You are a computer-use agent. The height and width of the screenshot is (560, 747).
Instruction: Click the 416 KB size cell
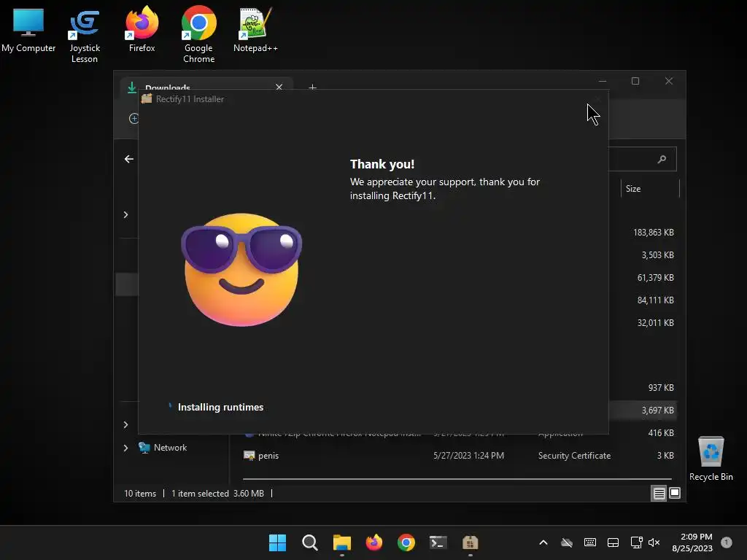coord(661,433)
